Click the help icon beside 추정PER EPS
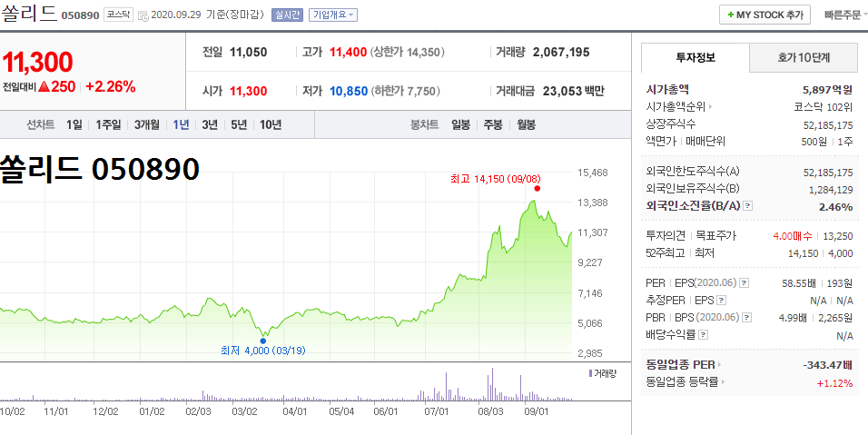Screen dimensions: 868x435 click(721, 301)
